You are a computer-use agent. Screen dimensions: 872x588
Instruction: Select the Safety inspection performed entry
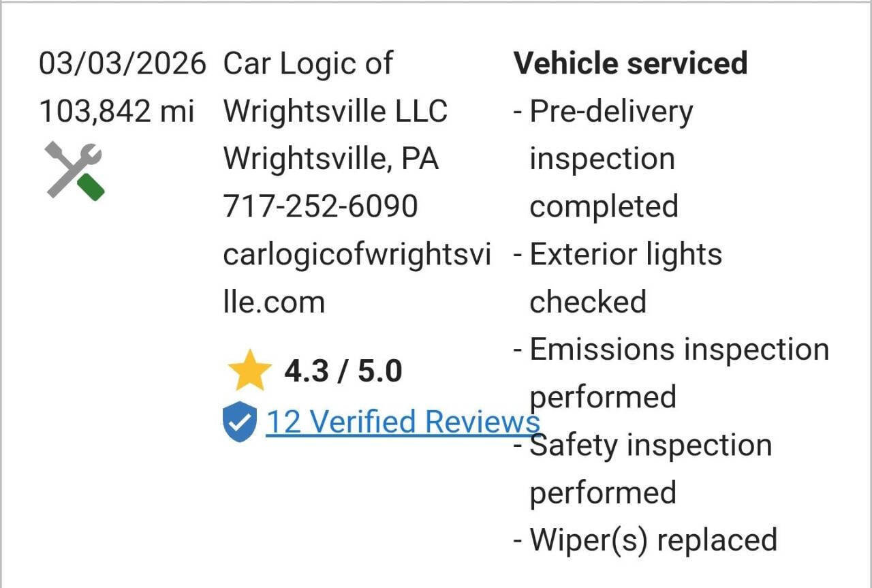(x=651, y=469)
